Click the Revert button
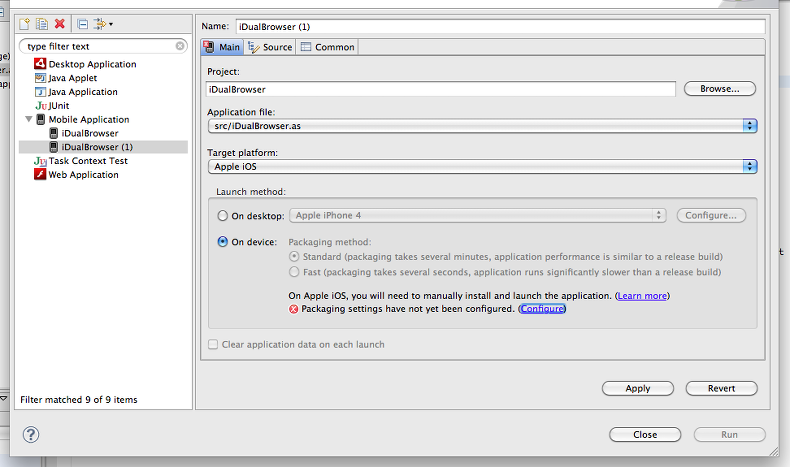 tap(721, 388)
